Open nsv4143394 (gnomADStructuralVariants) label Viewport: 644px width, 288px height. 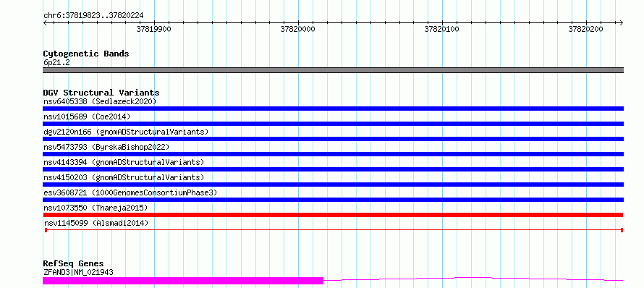coord(124,162)
